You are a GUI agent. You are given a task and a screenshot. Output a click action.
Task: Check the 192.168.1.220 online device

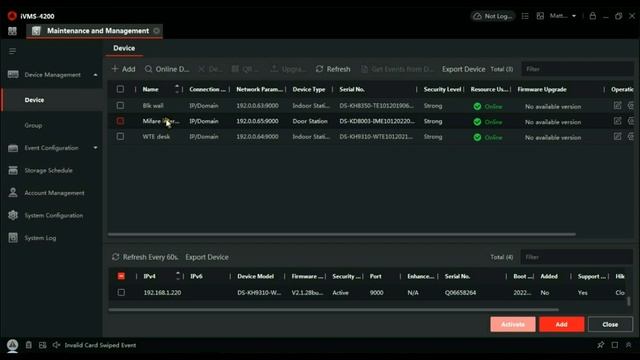[x=121, y=292]
